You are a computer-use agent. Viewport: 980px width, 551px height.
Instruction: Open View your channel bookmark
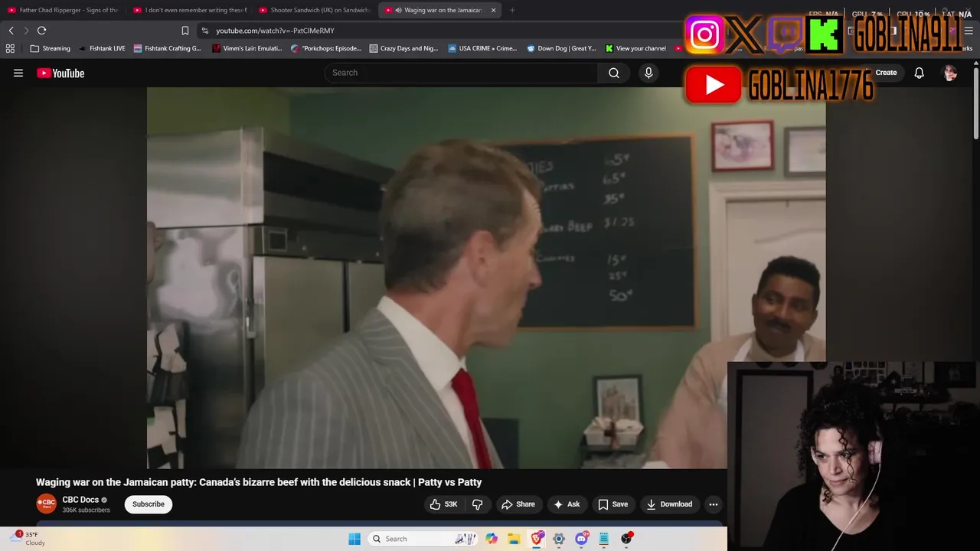(635, 48)
